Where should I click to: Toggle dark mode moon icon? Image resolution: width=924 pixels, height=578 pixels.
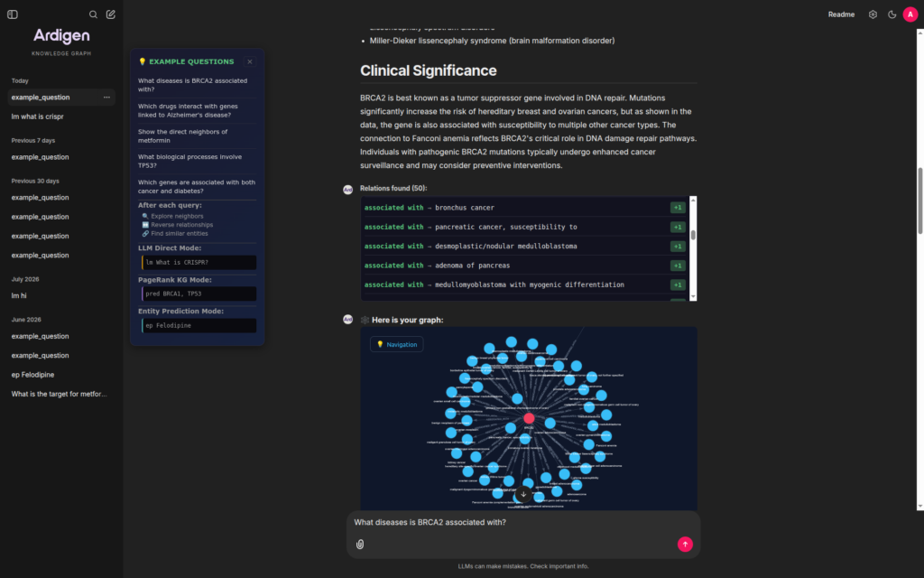pyautogui.click(x=892, y=14)
